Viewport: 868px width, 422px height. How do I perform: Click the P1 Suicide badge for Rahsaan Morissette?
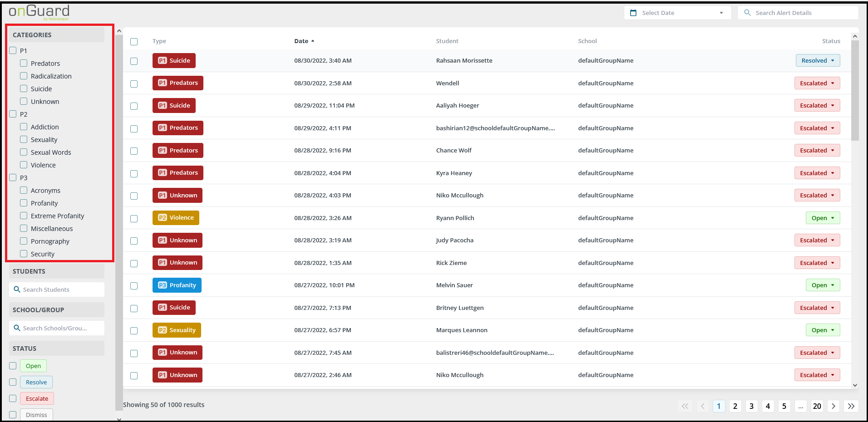pos(174,60)
